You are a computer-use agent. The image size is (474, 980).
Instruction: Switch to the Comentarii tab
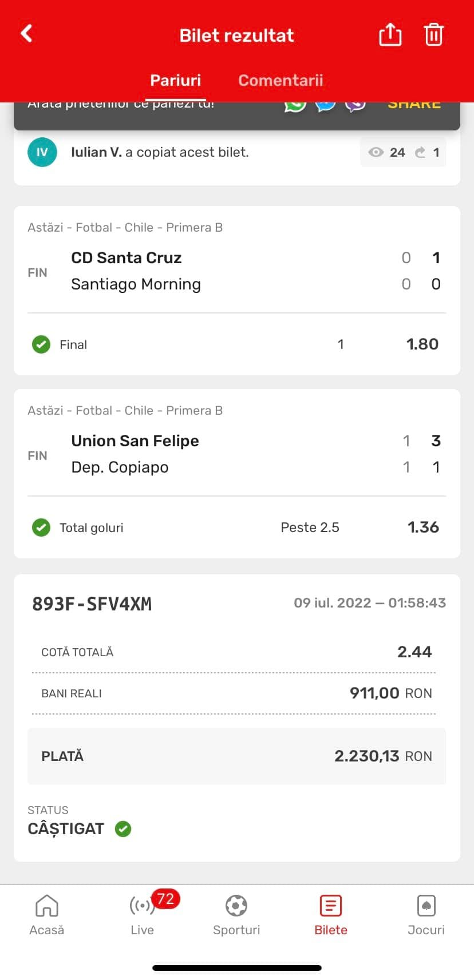[281, 80]
